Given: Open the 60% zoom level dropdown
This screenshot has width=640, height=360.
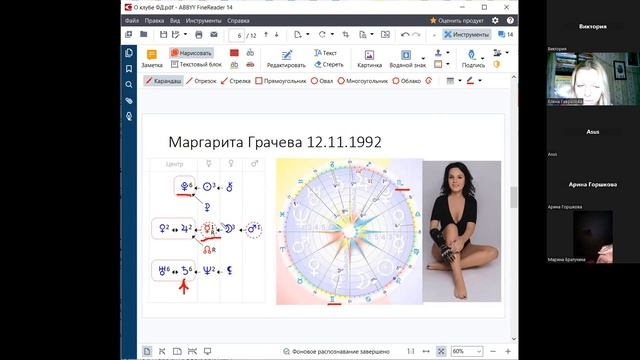Looking at the screenshot, I should coord(467,351).
